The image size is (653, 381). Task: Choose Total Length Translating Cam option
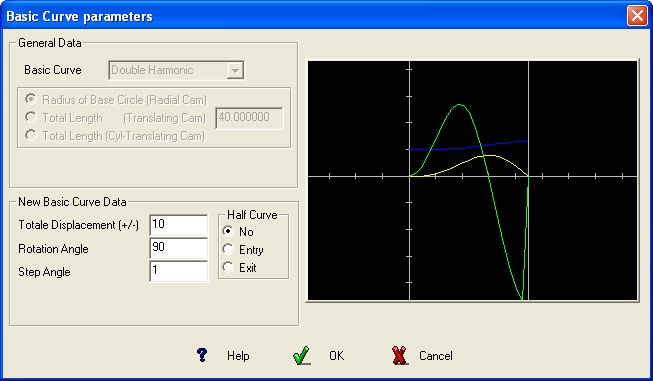point(31,117)
